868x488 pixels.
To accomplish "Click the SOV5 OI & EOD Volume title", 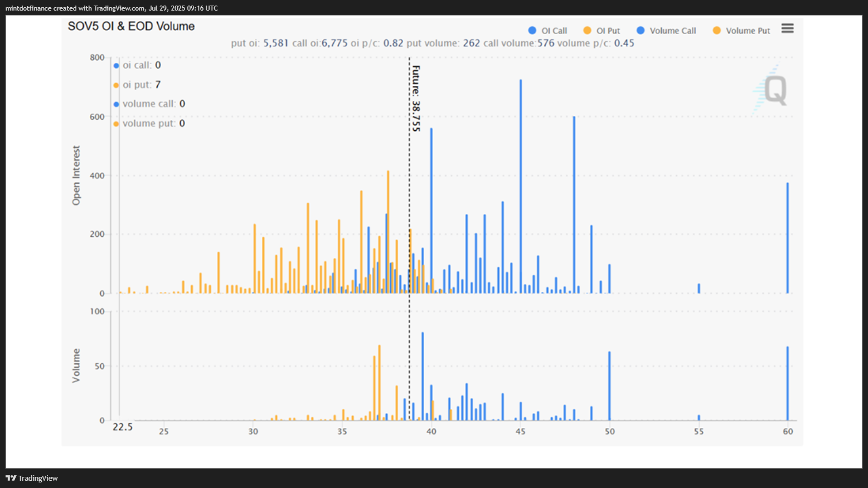I will pyautogui.click(x=131, y=26).
